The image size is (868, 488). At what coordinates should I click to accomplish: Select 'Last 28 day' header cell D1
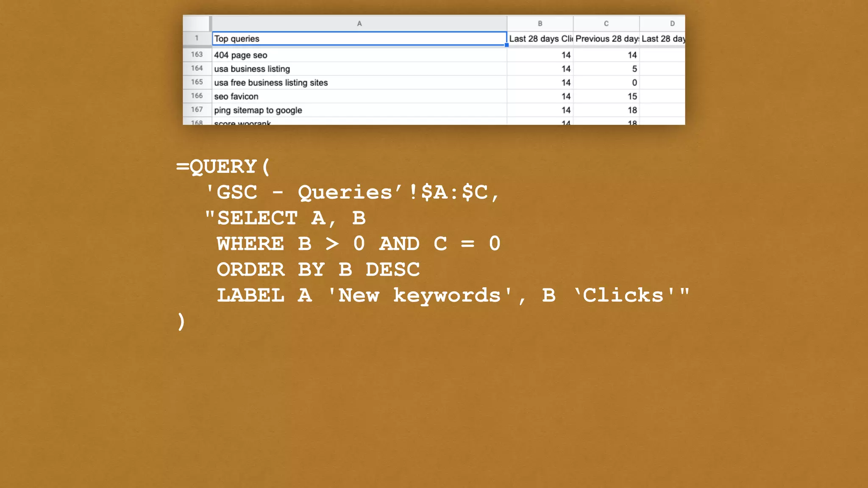coord(662,39)
